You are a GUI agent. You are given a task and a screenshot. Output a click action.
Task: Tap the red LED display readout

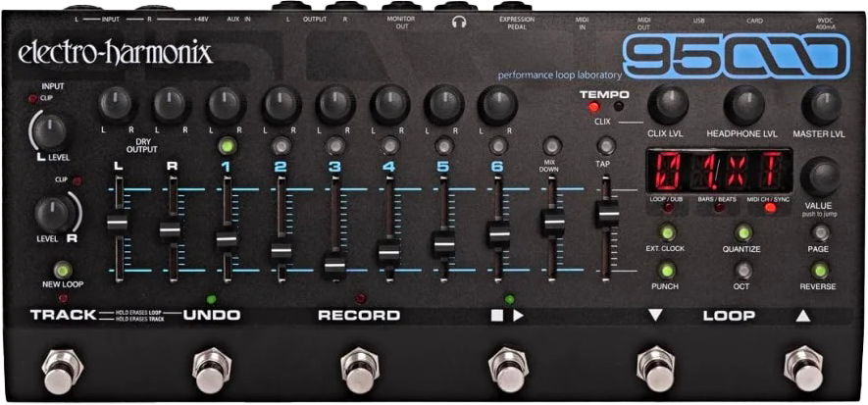pos(719,171)
